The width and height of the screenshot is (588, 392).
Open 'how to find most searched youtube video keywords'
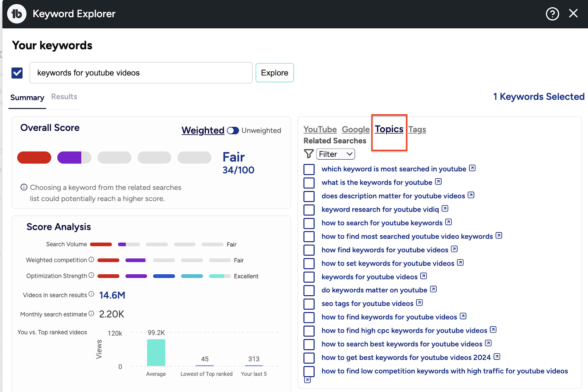(x=407, y=236)
